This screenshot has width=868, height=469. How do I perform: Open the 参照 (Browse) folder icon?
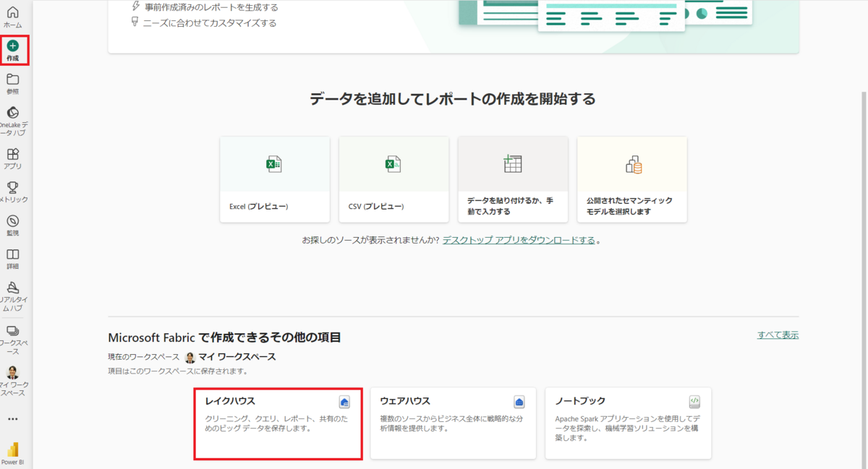(13, 79)
